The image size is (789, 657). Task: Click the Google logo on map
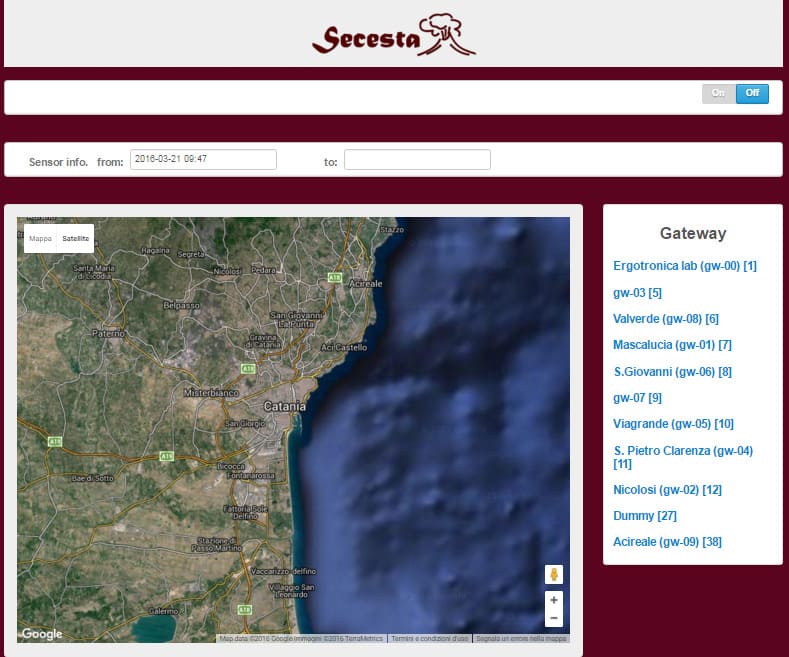pos(42,634)
